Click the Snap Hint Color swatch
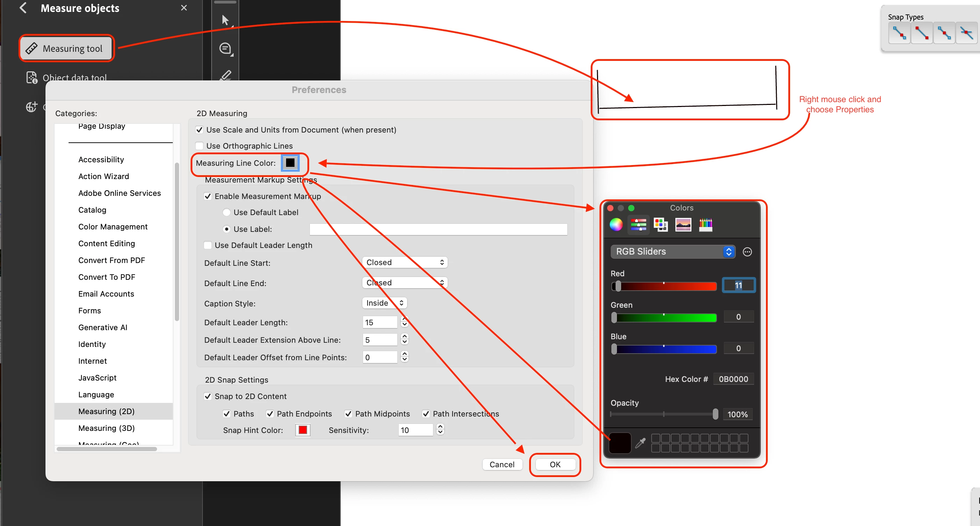 [x=303, y=430]
